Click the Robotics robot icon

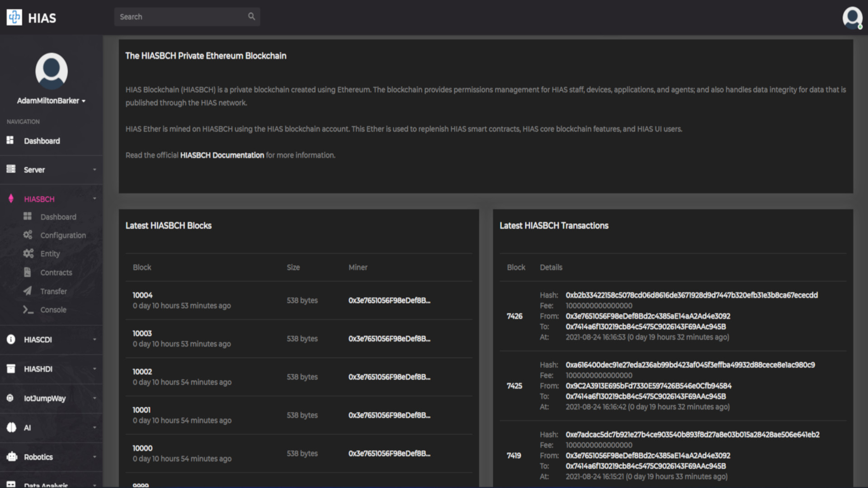(12, 456)
